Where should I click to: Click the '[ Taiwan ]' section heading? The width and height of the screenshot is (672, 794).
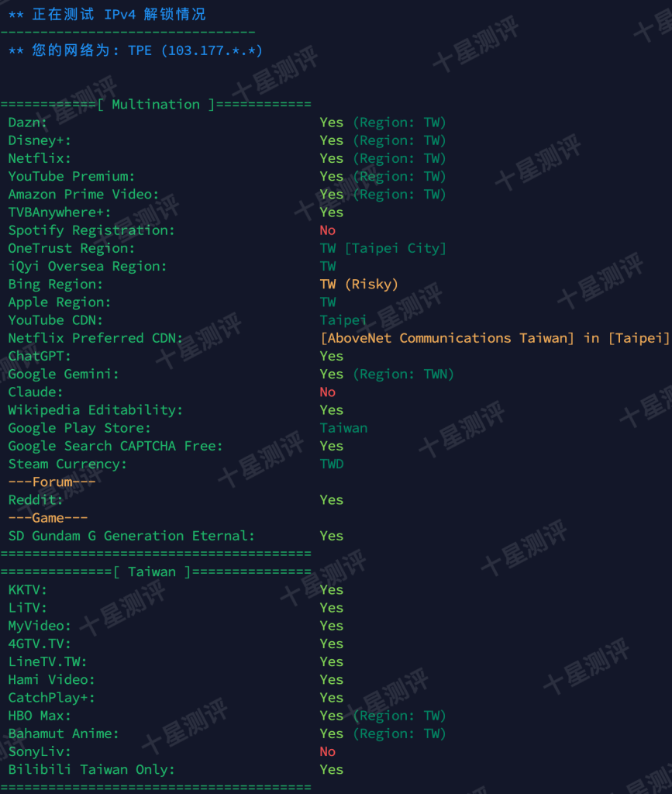(152, 571)
